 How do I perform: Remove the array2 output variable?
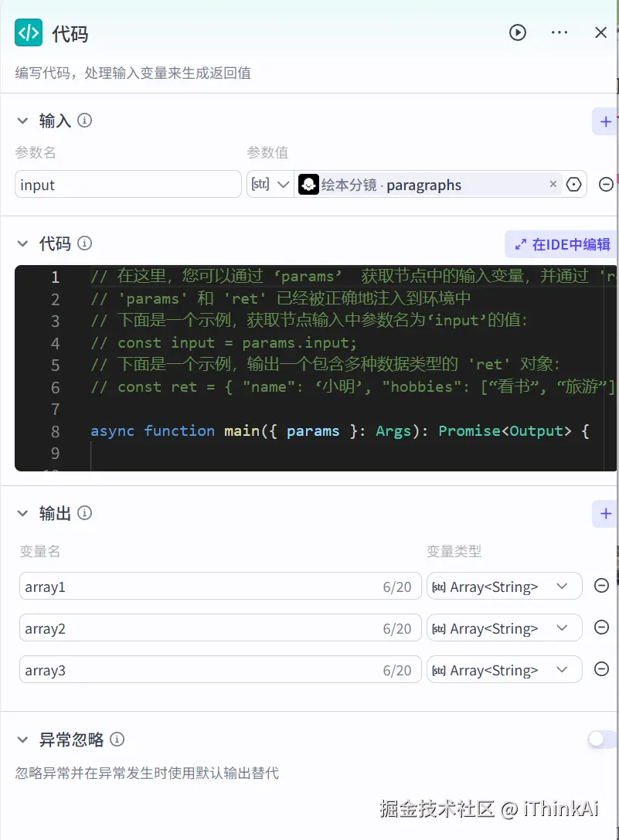(601, 627)
